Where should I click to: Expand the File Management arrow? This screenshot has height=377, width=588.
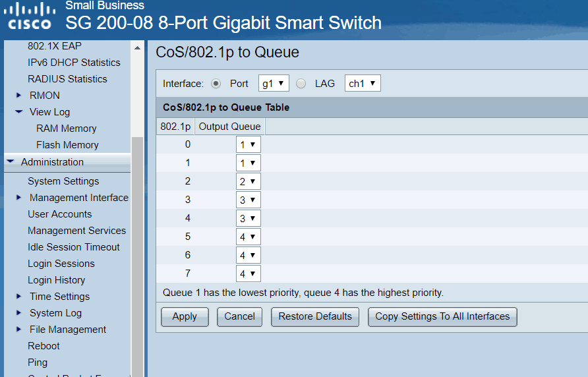point(19,330)
